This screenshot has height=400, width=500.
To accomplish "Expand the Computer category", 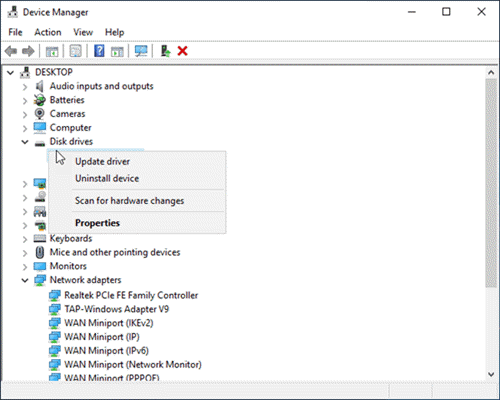I will coord(25,128).
